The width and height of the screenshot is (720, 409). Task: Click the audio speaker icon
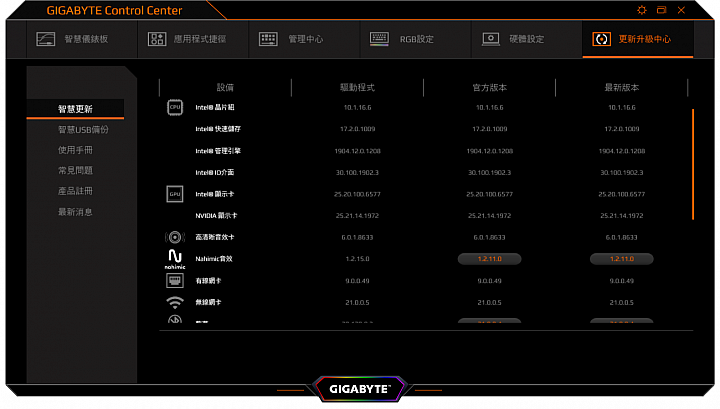(x=175, y=237)
